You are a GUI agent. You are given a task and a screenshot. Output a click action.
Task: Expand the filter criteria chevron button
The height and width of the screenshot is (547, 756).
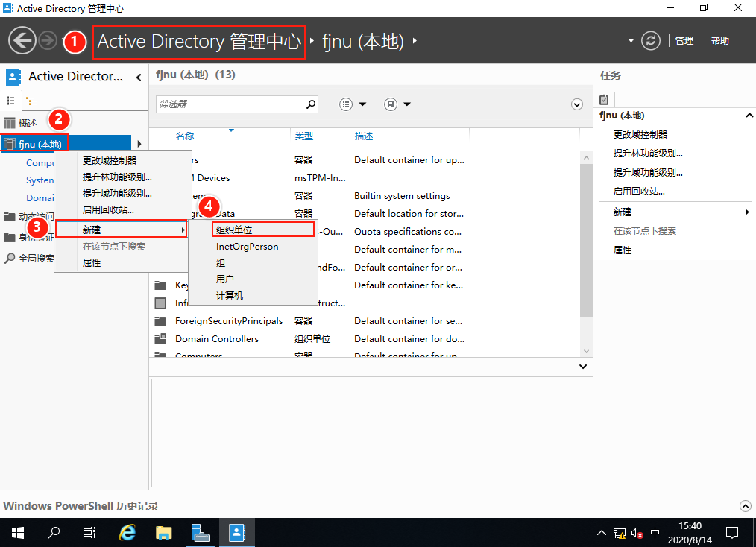(576, 104)
